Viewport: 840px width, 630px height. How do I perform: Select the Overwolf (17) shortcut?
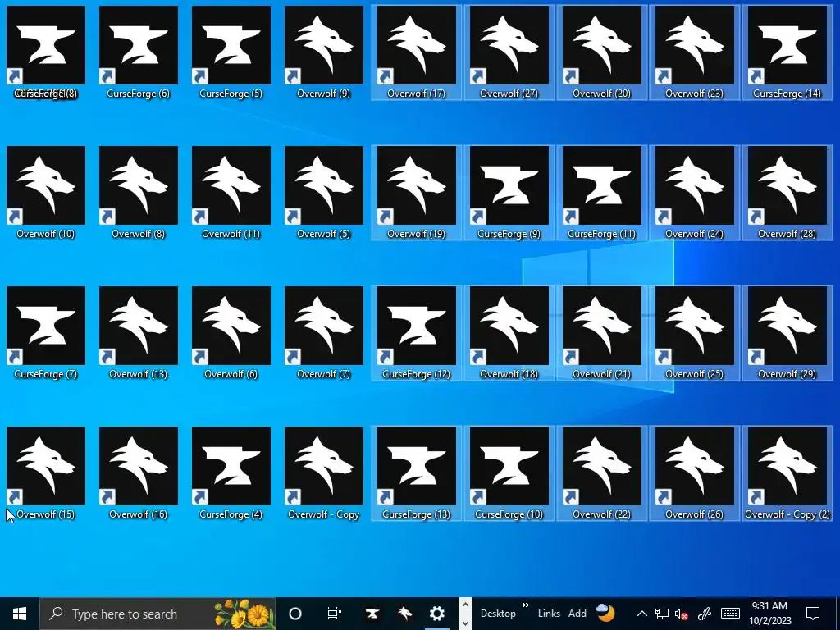click(416, 52)
